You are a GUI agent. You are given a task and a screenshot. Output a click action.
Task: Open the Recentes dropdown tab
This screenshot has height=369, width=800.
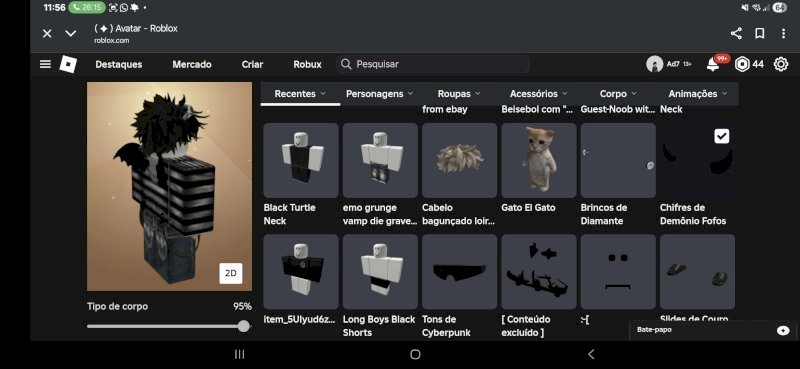300,94
